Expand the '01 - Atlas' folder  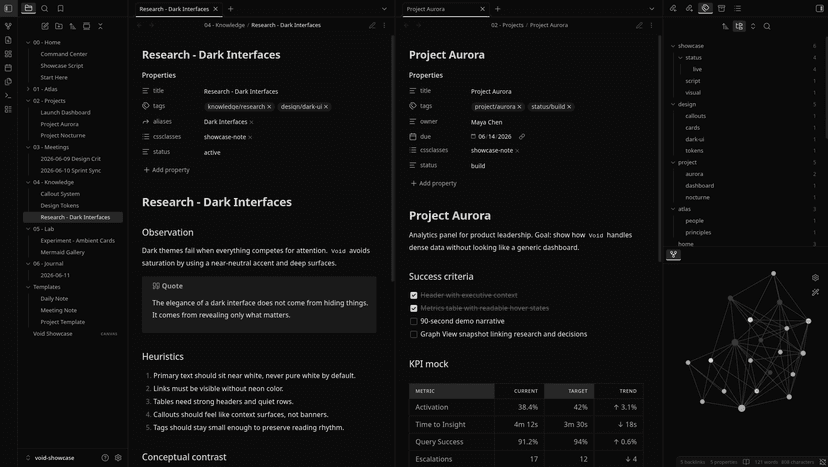point(28,89)
